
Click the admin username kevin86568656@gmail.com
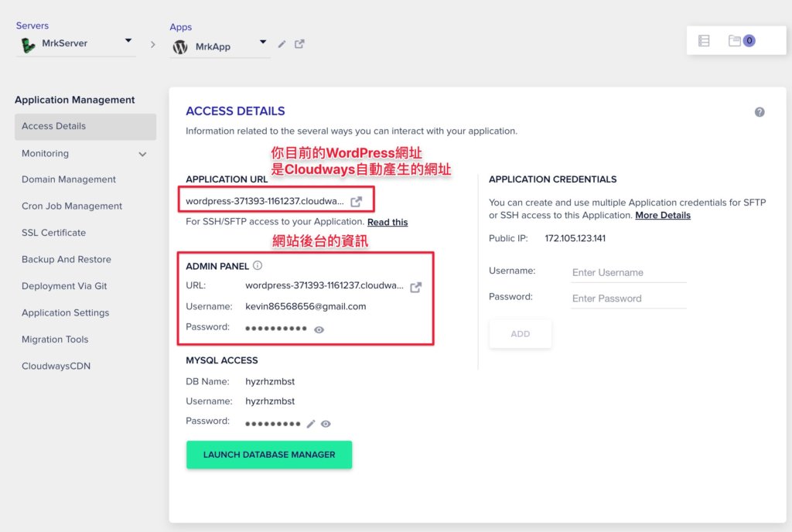pos(306,306)
